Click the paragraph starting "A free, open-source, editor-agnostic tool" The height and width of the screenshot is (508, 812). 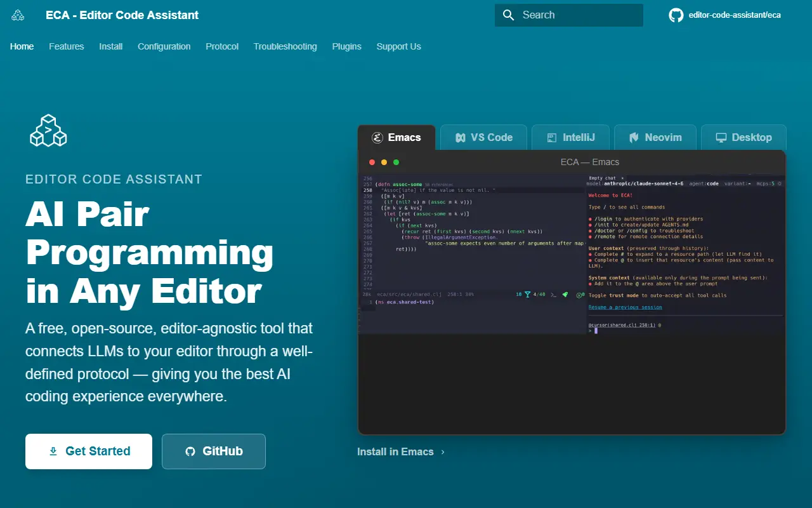click(169, 363)
